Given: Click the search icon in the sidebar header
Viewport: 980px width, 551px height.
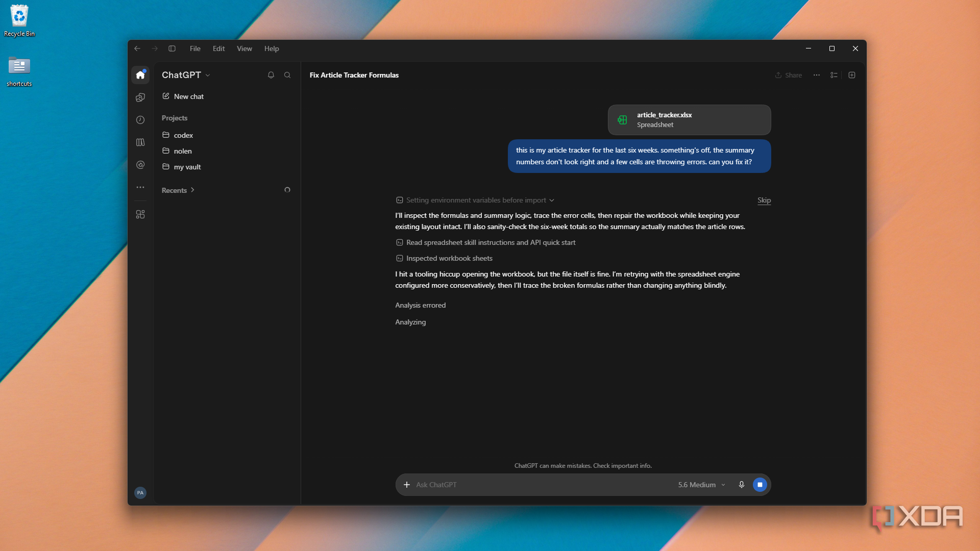Looking at the screenshot, I should pos(287,75).
